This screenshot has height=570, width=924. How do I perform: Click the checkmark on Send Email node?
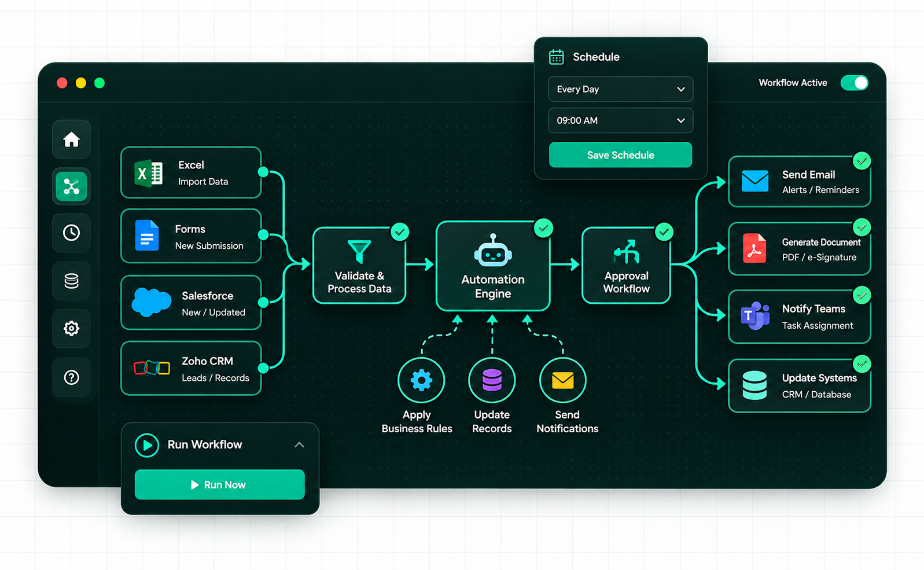pos(862,161)
